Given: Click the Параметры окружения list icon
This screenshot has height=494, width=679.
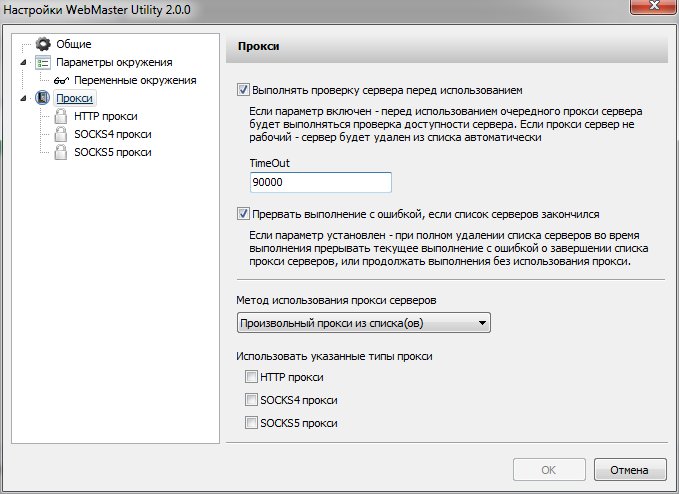Looking at the screenshot, I should coord(43,62).
